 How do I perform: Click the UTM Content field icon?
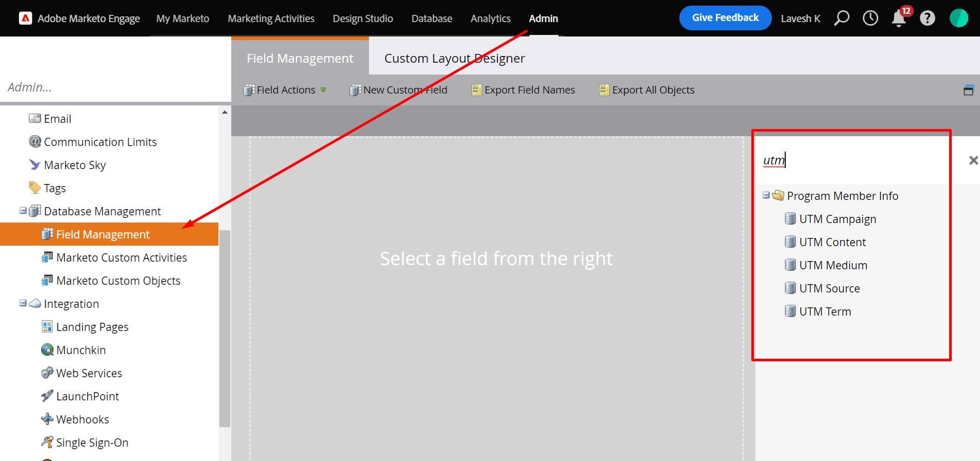point(790,242)
